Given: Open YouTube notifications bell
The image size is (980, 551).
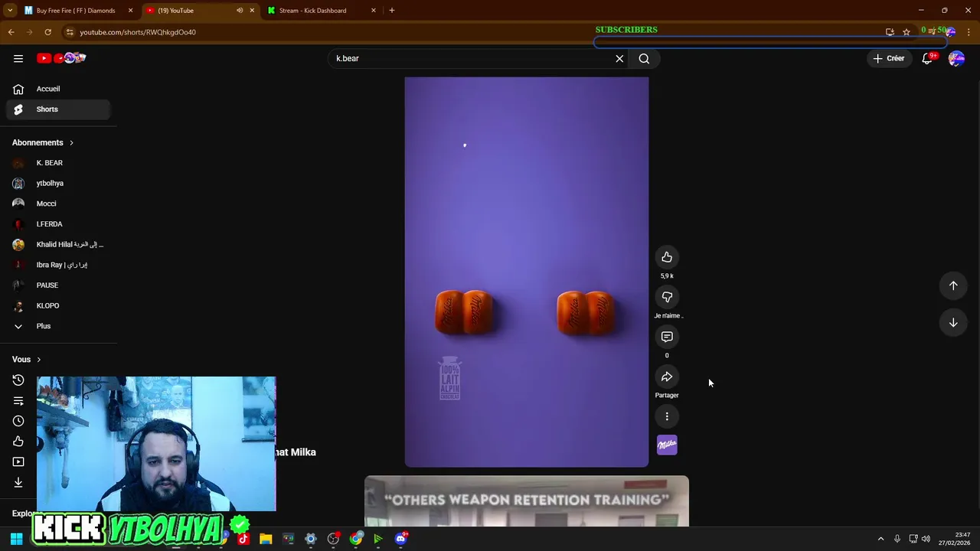Looking at the screenshot, I should pos(927,58).
